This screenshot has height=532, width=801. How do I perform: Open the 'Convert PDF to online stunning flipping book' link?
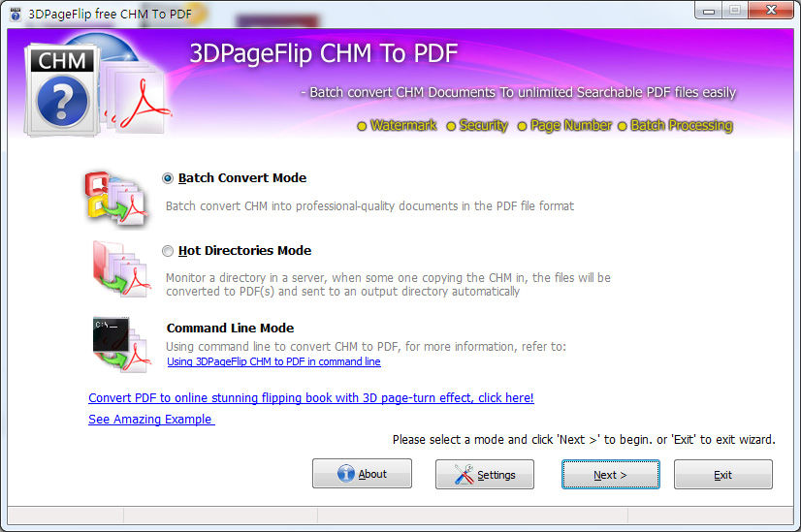coord(311,397)
